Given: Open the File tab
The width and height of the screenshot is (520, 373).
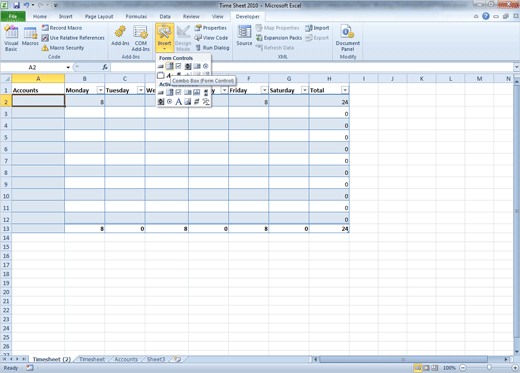Looking at the screenshot, I should [x=13, y=16].
